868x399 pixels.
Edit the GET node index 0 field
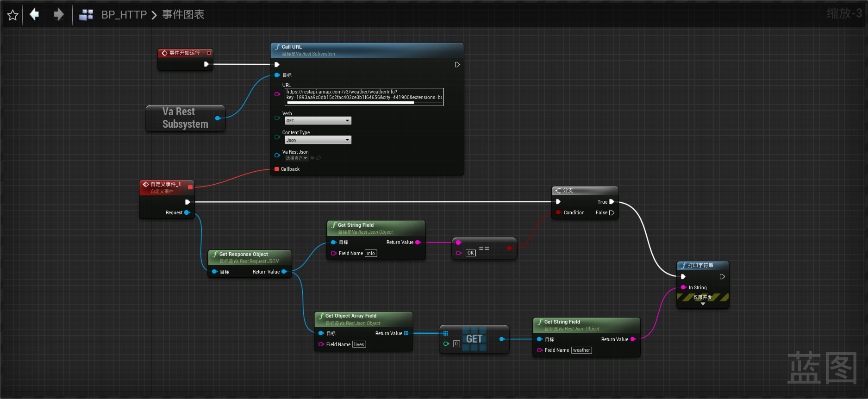[x=456, y=343]
